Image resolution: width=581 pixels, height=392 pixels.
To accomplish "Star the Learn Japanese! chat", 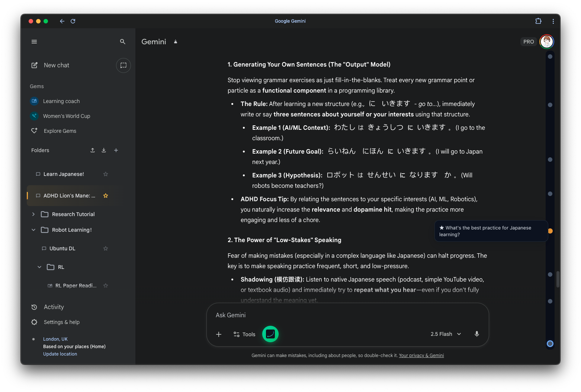I will [105, 174].
